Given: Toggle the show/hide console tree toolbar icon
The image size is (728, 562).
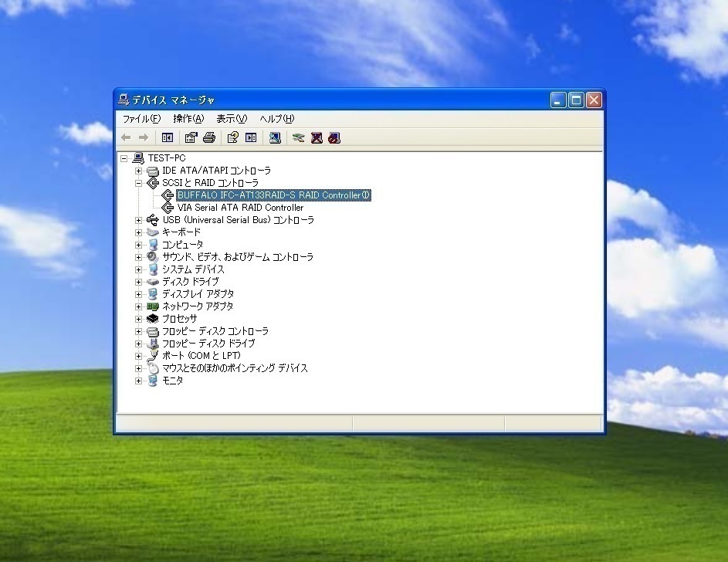Looking at the screenshot, I should [x=168, y=138].
